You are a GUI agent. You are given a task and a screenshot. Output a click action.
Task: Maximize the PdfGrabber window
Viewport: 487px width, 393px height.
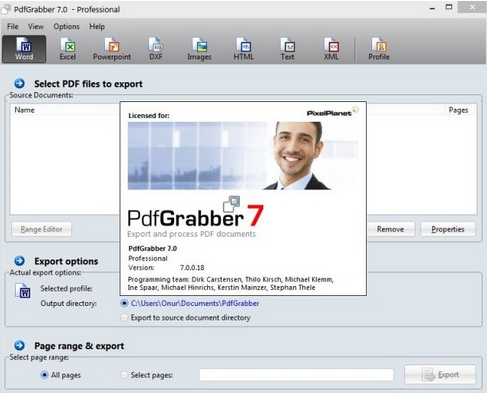pyautogui.click(x=449, y=7)
